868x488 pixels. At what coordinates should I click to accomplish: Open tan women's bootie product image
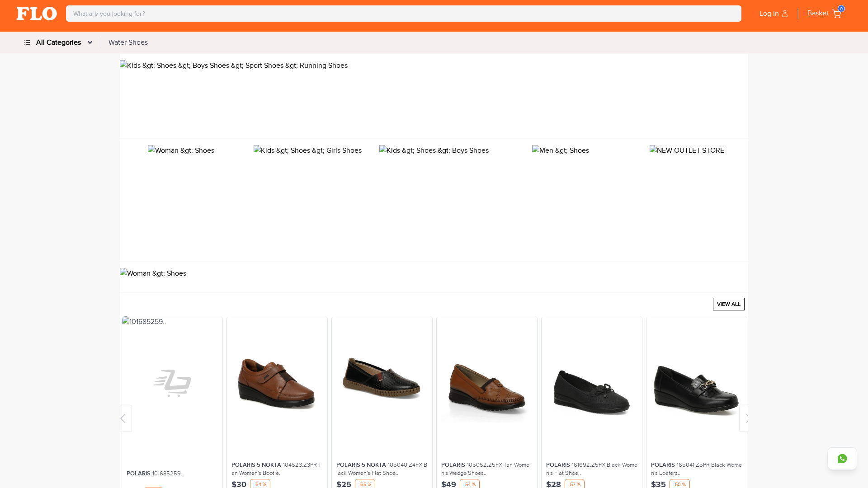tap(277, 384)
